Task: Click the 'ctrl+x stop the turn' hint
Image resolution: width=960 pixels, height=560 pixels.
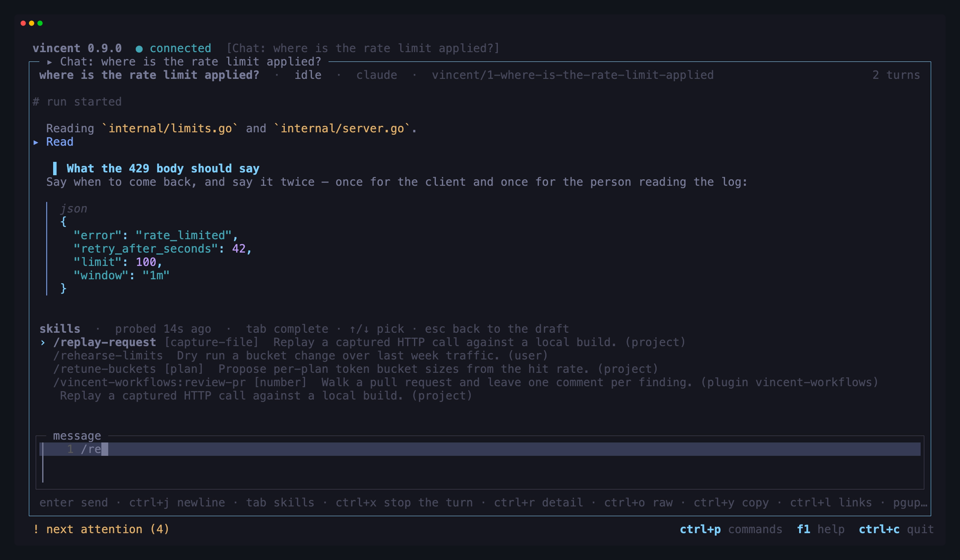Action: (x=404, y=502)
